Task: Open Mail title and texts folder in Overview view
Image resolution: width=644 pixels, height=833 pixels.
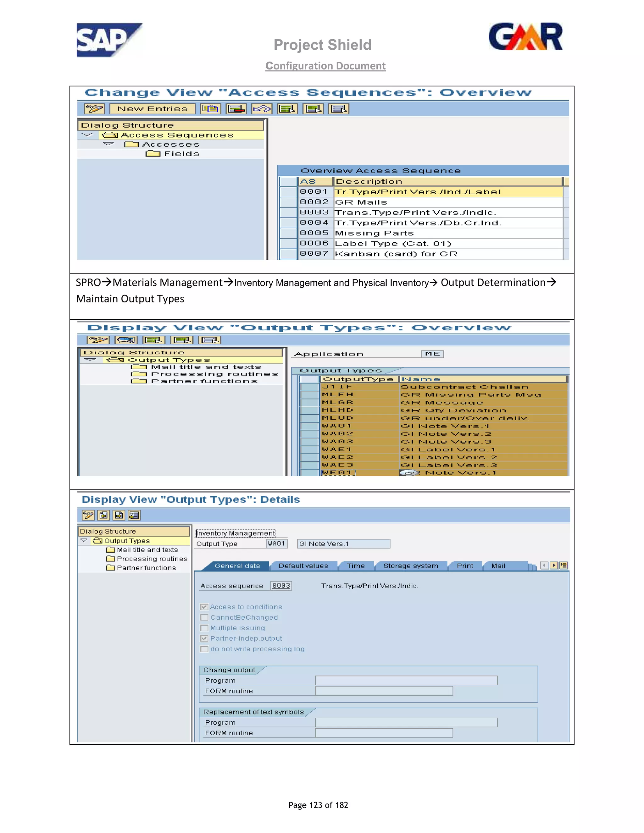Action: tap(139, 367)
